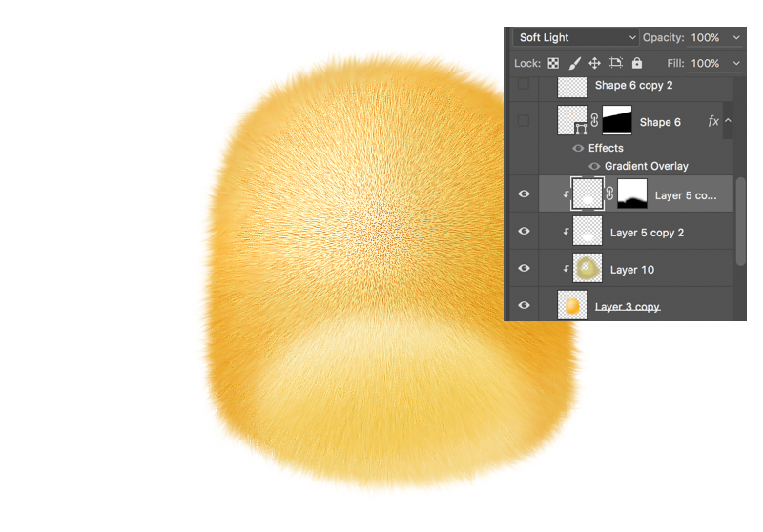Click the Layer 5 copy layer mask thumbnail
The height and width of the screenshot is (532, 763).
632,194
